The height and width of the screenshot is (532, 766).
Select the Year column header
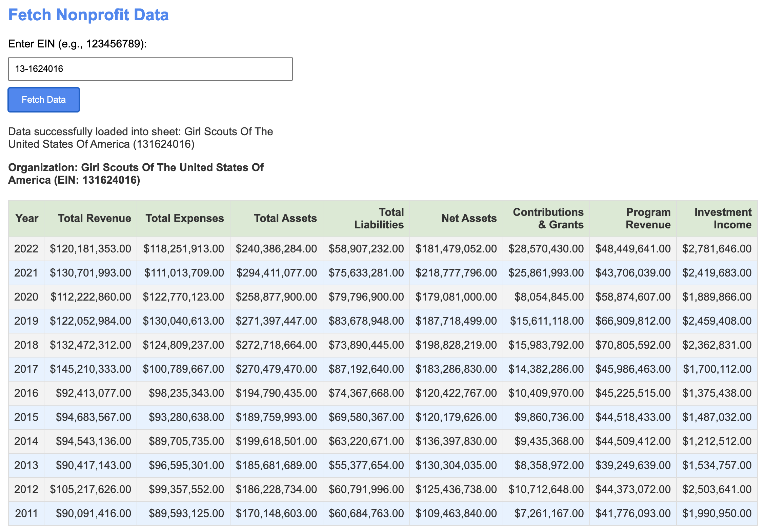click(x=26, y=218)
